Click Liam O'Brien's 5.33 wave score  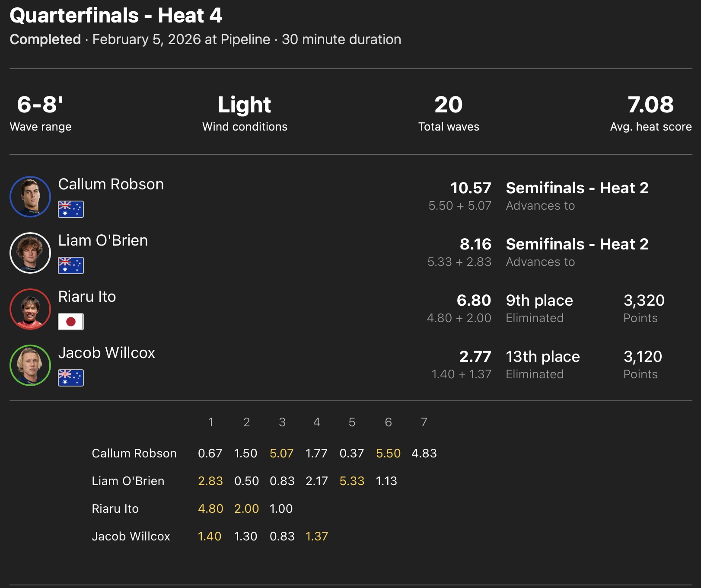[352, 481]
